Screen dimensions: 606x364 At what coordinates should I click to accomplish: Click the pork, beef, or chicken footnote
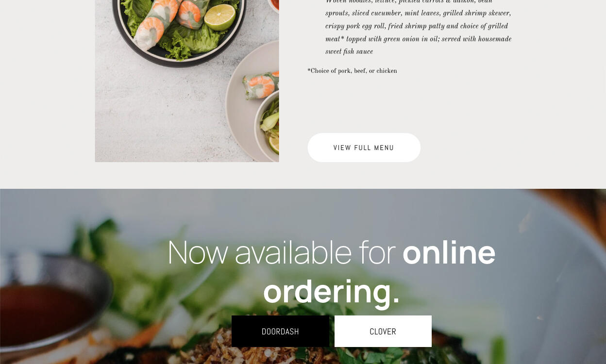[352, 71]
